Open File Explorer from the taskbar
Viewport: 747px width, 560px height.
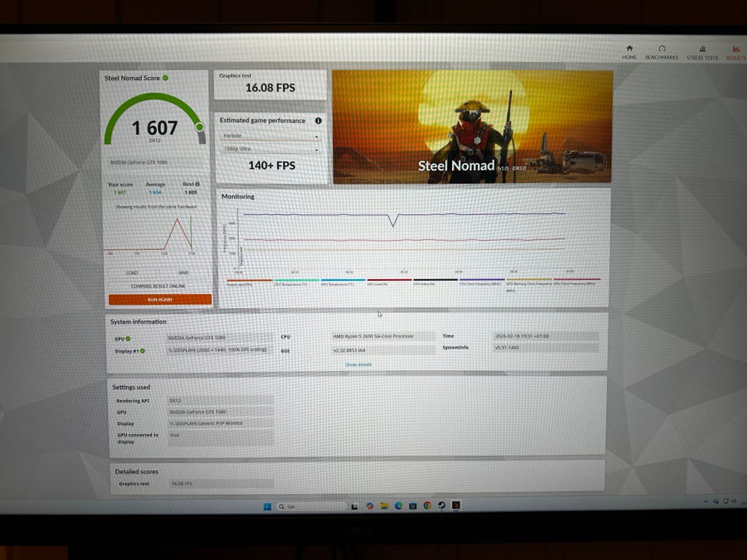point(384,506)
